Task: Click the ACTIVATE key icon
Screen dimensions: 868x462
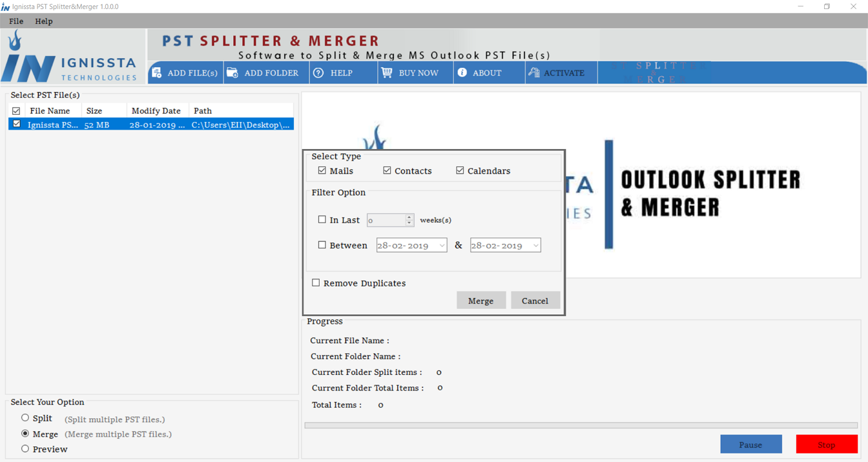Action: [533, 72]
